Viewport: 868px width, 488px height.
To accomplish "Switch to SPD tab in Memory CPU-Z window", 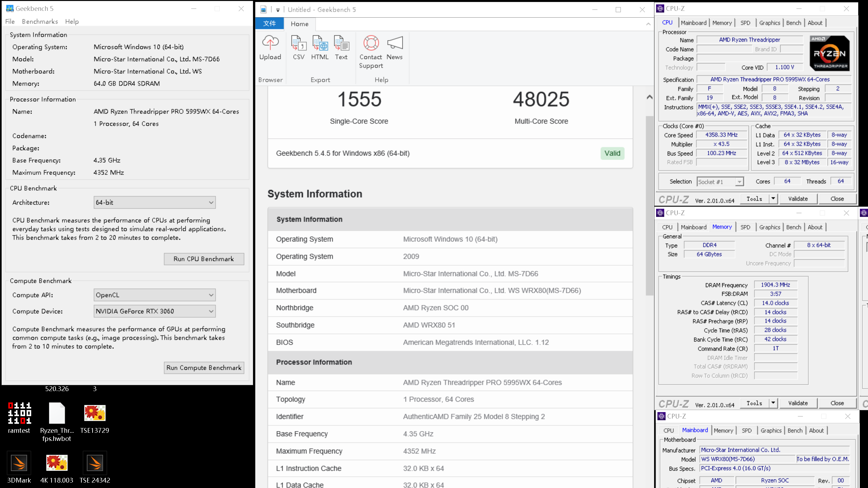I will (745, 227).
